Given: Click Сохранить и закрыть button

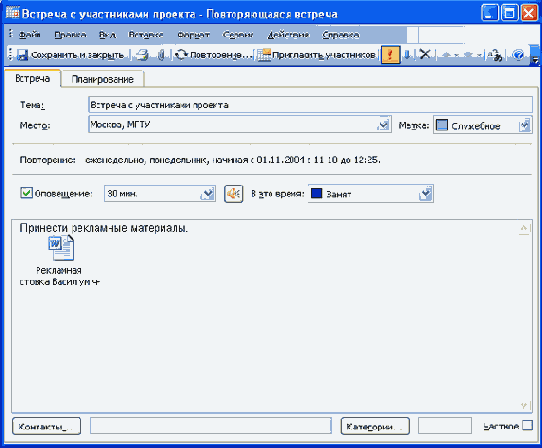Looking at the screenshot, I should pos(71,55).
